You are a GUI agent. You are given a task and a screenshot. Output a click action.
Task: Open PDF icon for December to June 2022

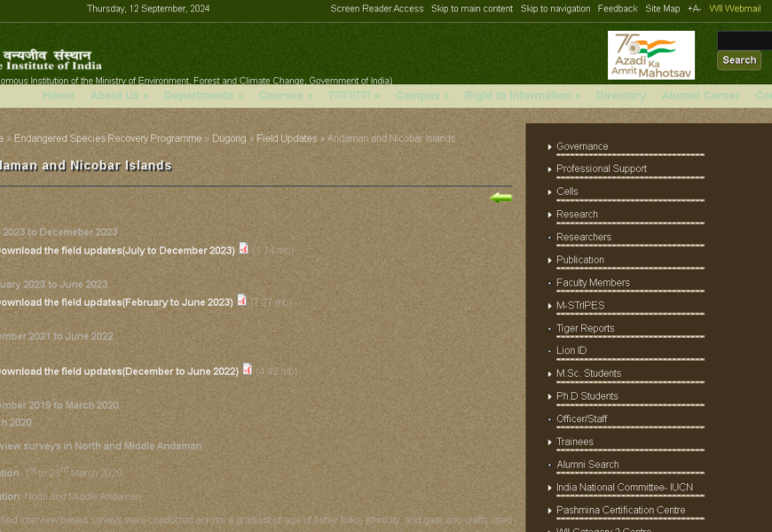[x=248, y=369]
